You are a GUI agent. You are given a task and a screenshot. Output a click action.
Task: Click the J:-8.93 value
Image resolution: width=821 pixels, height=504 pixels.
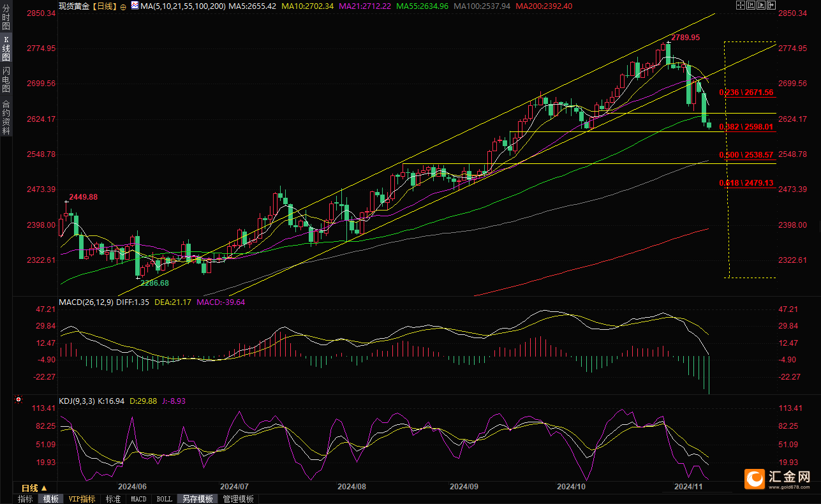click(175, 401)
